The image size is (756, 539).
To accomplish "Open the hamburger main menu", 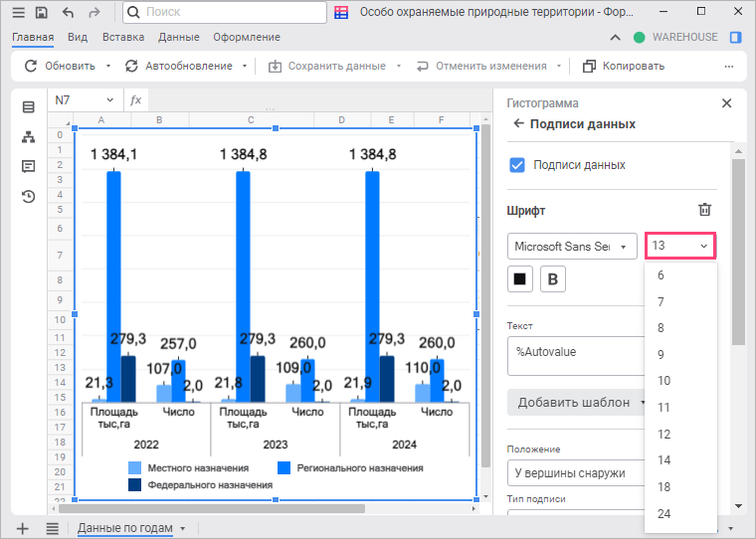I will pyautogui.click(x=18, y=12).
